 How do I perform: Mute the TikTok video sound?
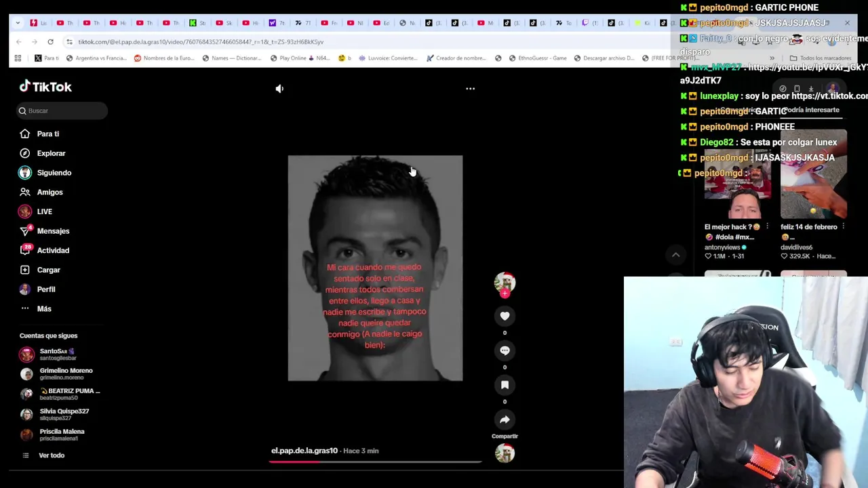pos(279,89)
